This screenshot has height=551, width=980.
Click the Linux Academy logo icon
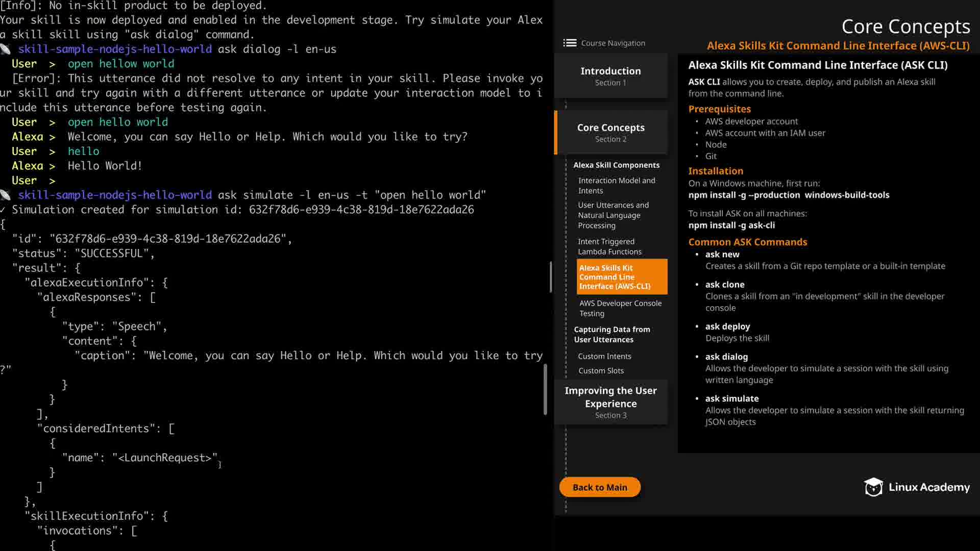pos(873,487)
